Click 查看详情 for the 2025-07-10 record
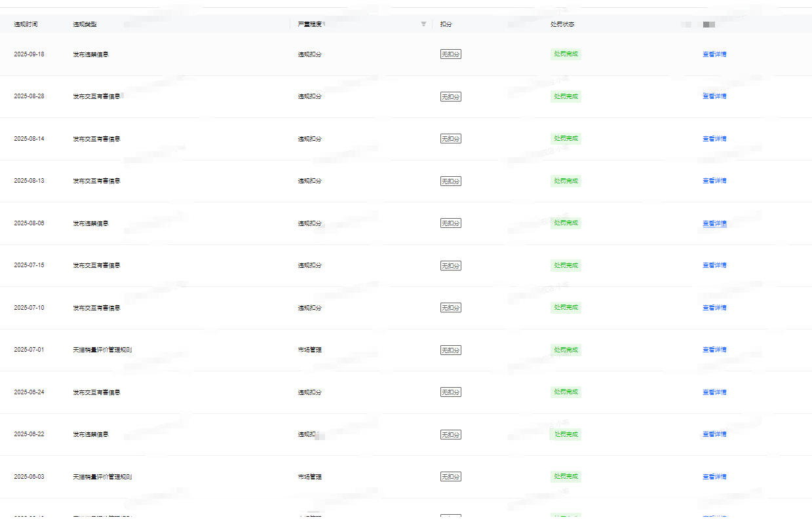Screen dimensions: 812x522 pyautogui.click(x=714, y=308)
